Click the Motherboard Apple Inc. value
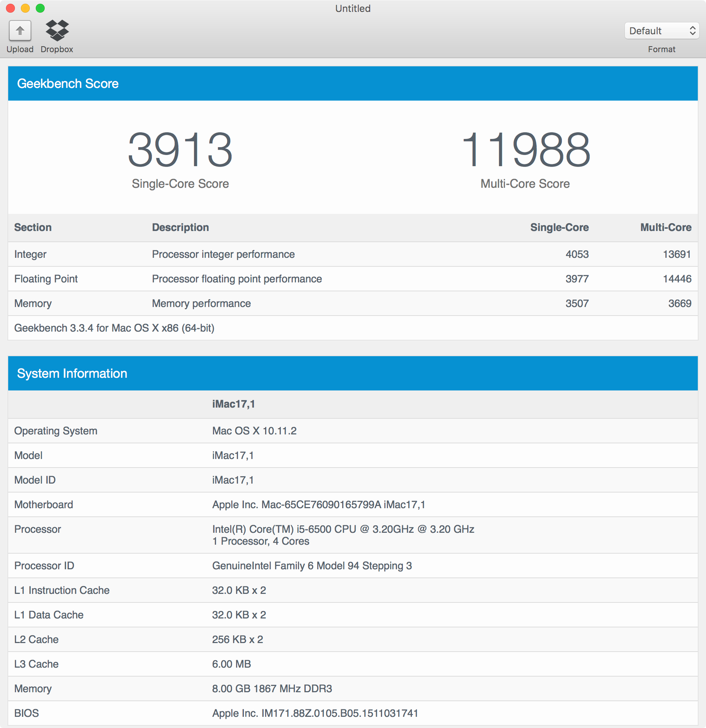 pyautogui.click(x=319, y=504)
